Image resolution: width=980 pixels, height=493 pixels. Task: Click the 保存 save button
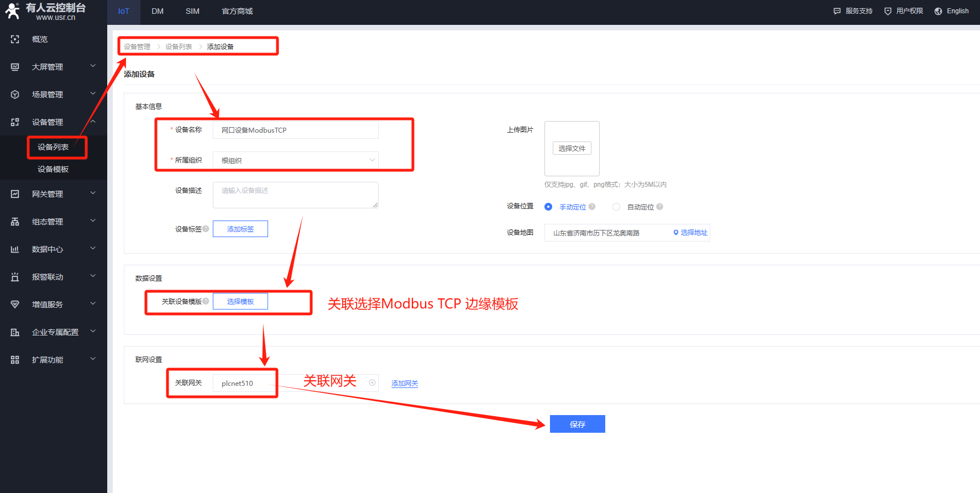[x=577, y=424]
